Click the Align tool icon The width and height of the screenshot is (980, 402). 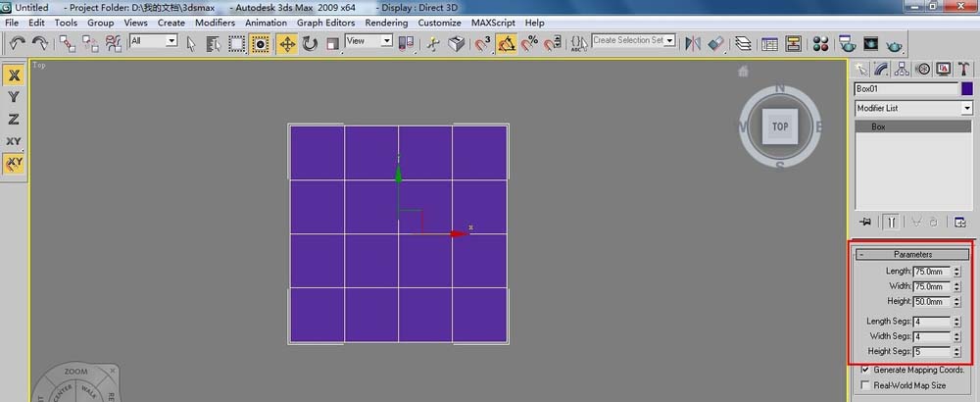pyautogui.click(x=716, y=43)
